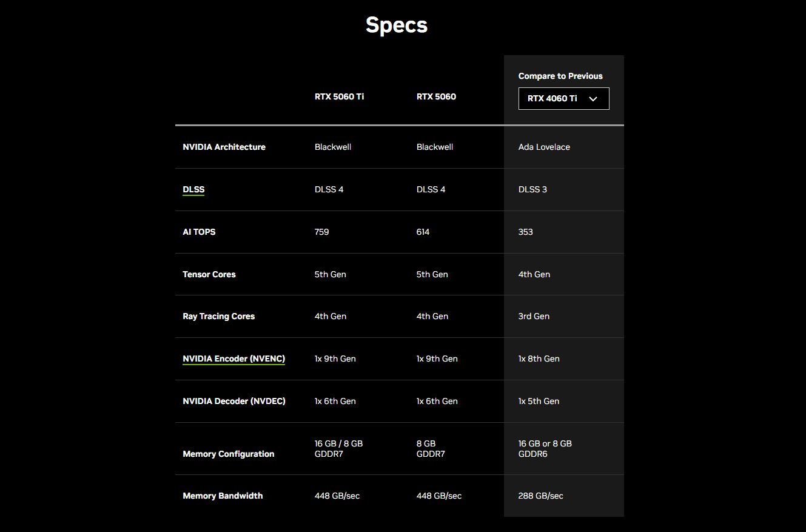Select the Tensor Cores row label
This screenshot has height=532, width=806.
(x=209, y=274)
